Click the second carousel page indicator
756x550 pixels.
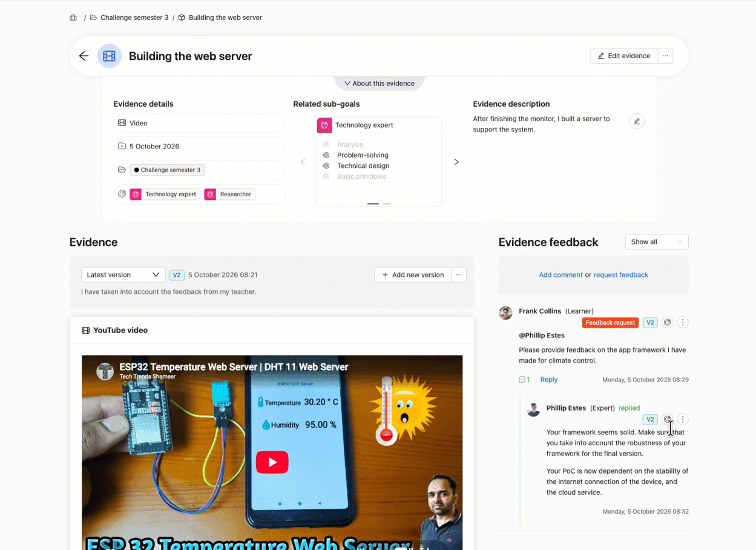[x=387, y=204]
